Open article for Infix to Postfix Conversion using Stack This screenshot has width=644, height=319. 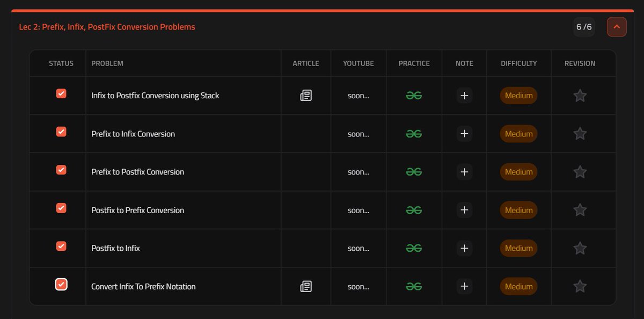pyautogui.click(x=305, y=95)
